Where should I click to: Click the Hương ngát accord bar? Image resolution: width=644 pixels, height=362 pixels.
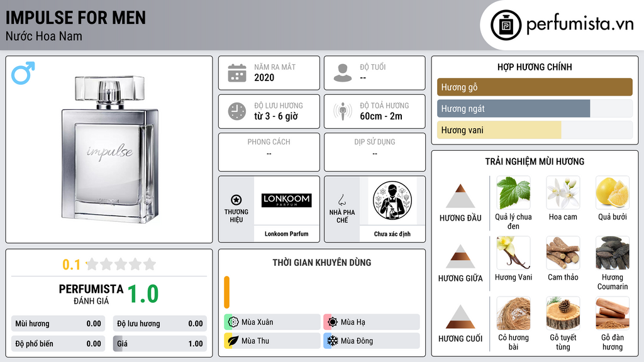point(535,109)
